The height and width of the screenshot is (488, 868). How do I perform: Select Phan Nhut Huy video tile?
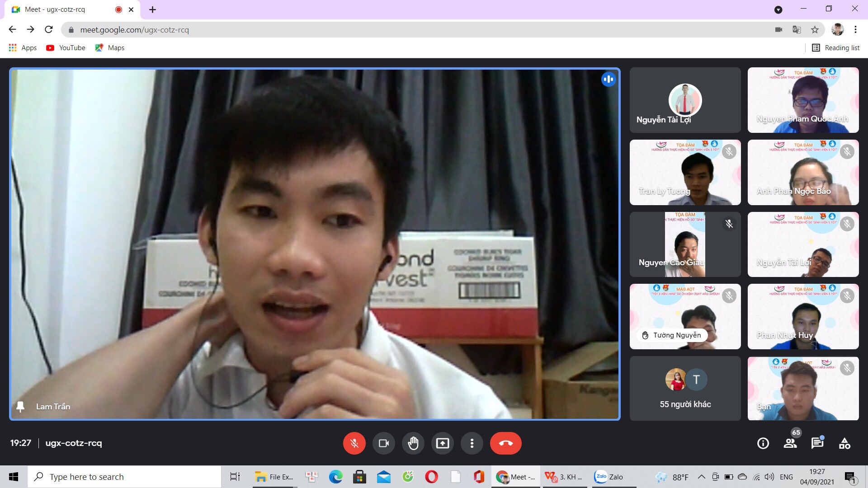(x=803, y=316)
